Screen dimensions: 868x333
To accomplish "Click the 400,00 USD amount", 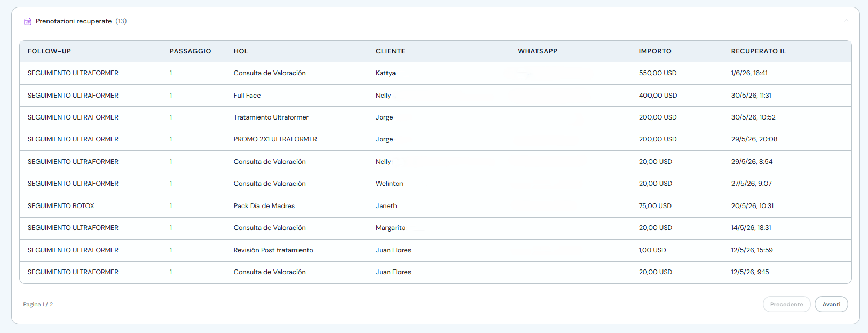I will 658,96.
